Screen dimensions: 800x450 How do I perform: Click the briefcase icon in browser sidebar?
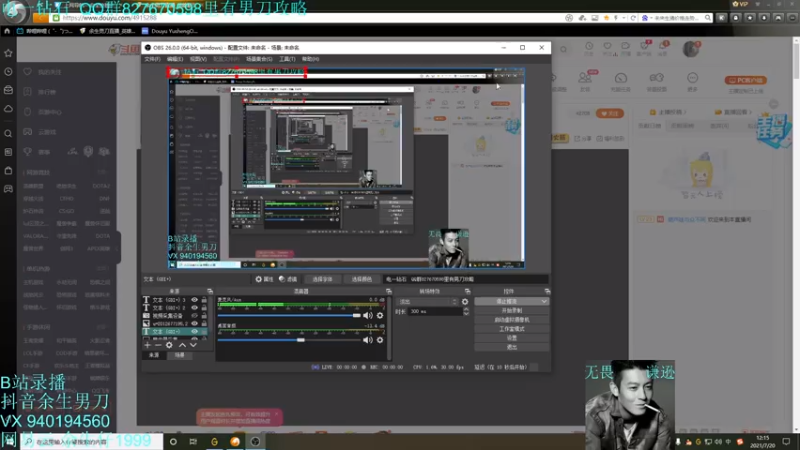(x=8, y=90)
